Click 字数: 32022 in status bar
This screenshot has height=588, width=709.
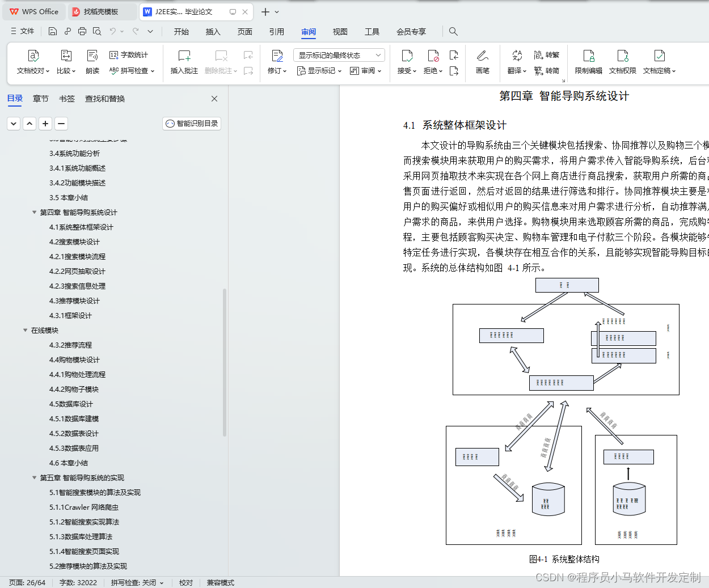click(78, 582)
